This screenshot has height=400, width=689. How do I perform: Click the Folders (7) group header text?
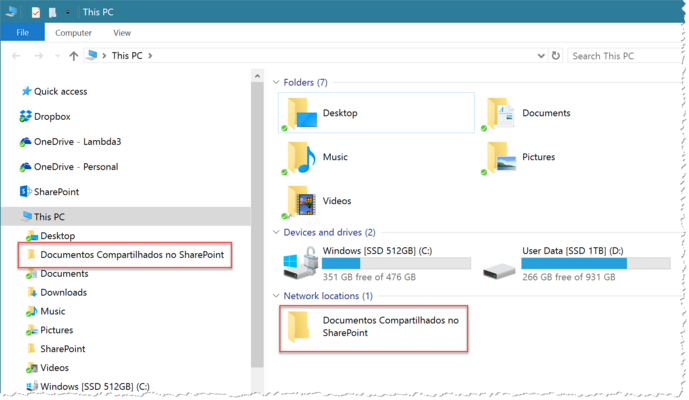point(305,82)
